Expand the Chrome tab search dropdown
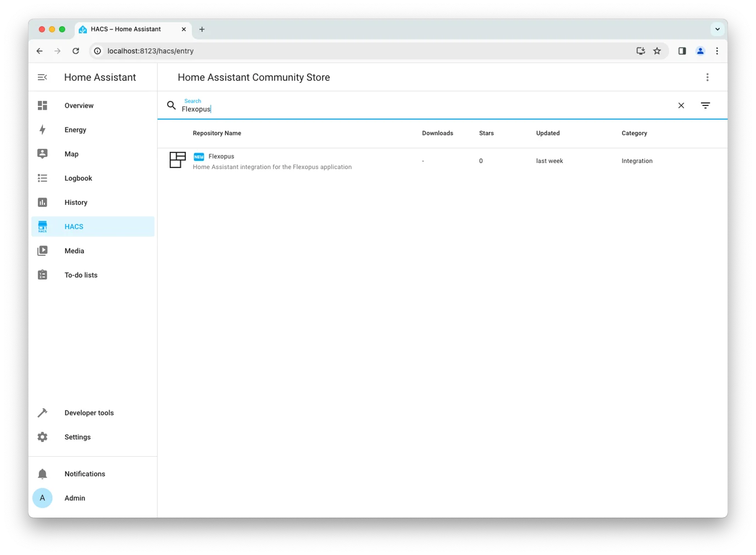This screenshot has width=756, height=555. click(x=717, y=29)
